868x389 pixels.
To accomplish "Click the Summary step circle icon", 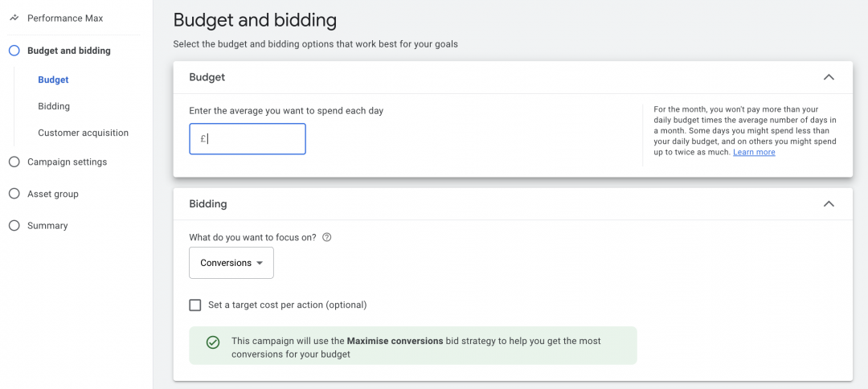I will pos(14,226).
